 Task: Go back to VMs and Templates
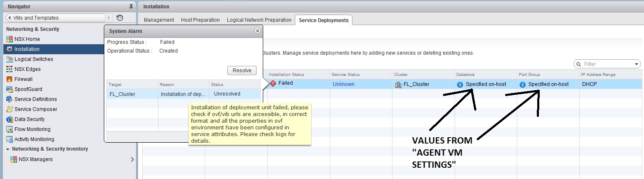(x=55, y=18)
